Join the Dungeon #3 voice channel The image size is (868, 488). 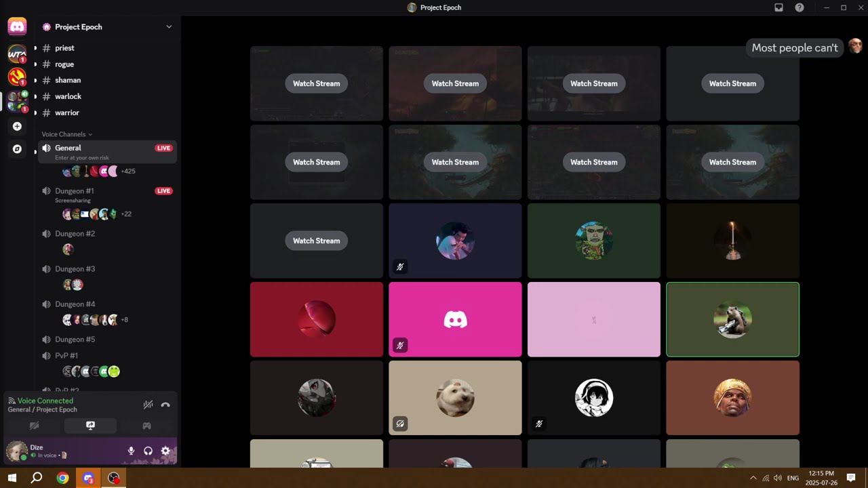(107, 269)
